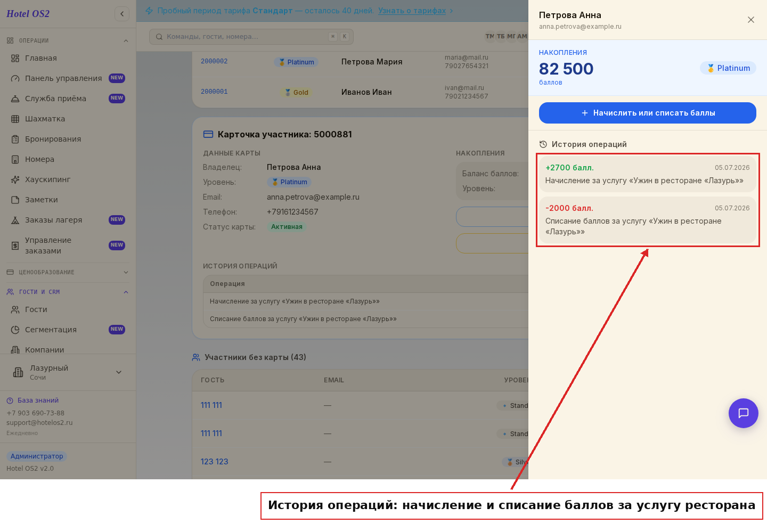
Task: Click the Email column header
Action: [x=334, y=380]
